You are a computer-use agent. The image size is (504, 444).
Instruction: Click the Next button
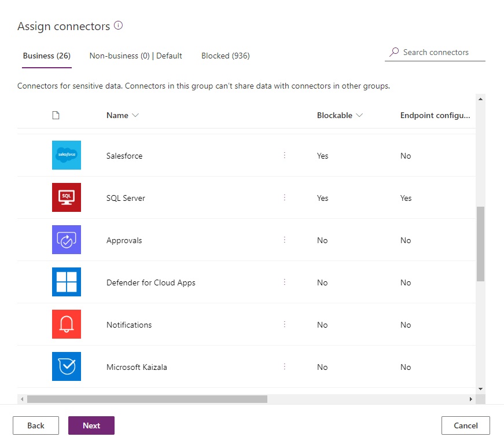[91, 425]
